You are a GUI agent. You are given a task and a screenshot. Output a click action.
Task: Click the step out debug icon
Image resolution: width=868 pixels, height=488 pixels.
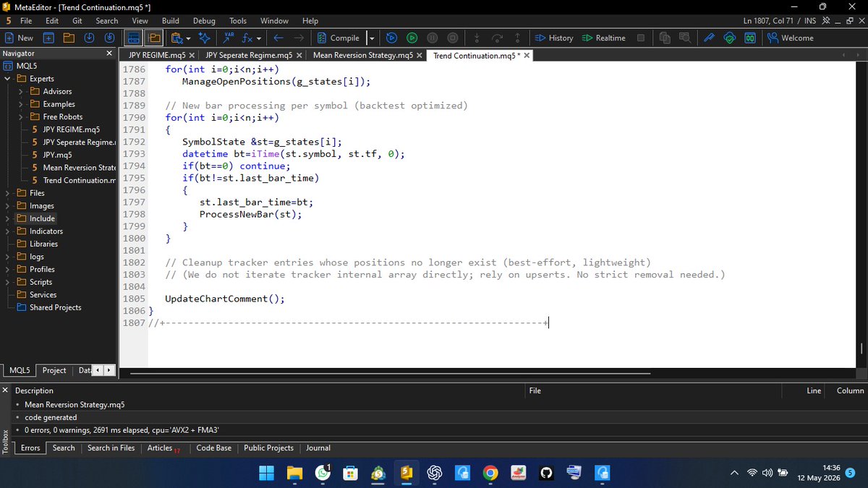pos(517,38)
